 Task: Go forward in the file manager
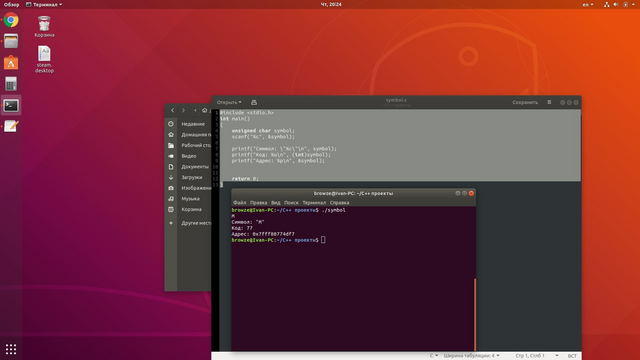(x=183, y=110)
